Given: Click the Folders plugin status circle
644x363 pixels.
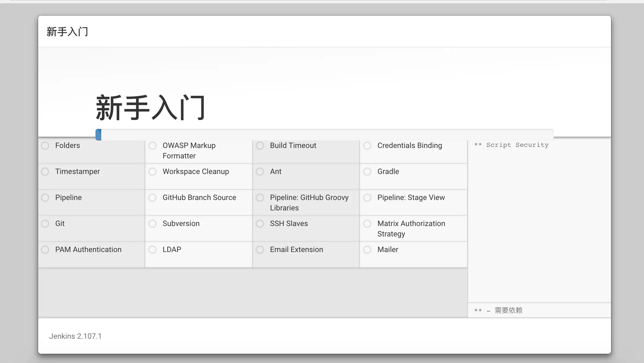Looking at the screenshot, I should tap(45, 145).
